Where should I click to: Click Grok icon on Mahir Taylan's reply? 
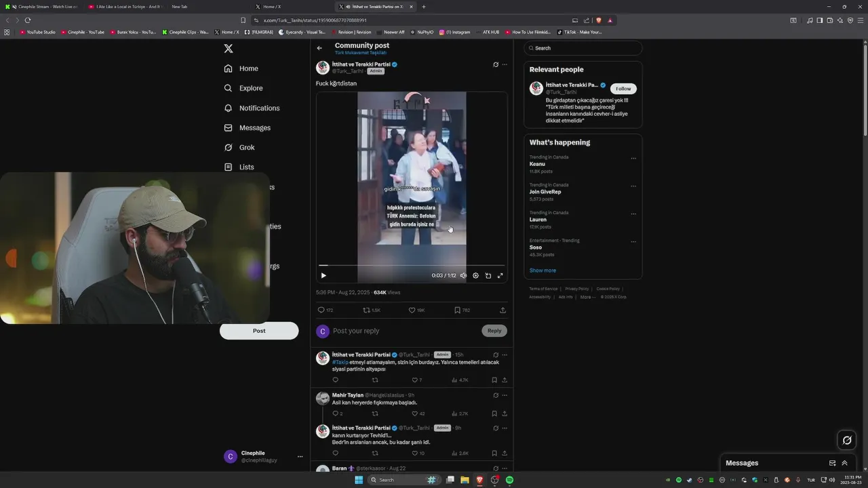tap(496, 395)
